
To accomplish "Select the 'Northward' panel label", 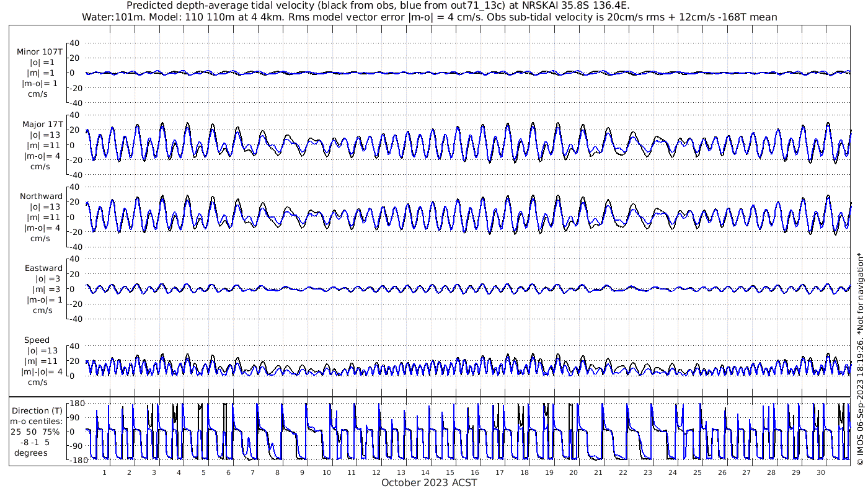I will pos(41,196).
